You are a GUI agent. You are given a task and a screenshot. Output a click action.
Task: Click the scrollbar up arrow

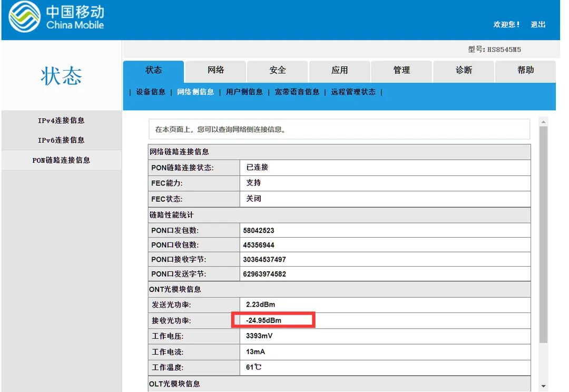tap(543, 122)
